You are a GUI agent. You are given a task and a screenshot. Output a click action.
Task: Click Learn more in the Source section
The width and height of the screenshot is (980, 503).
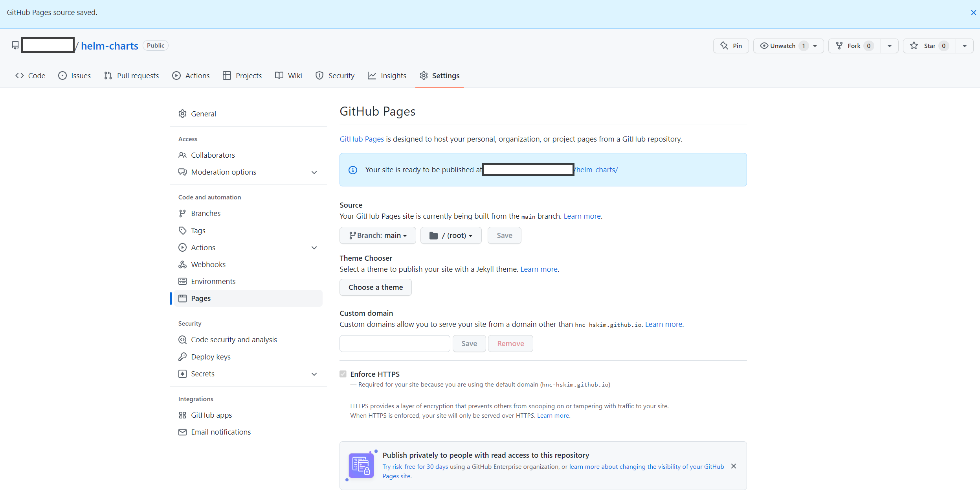coord(582,216)
